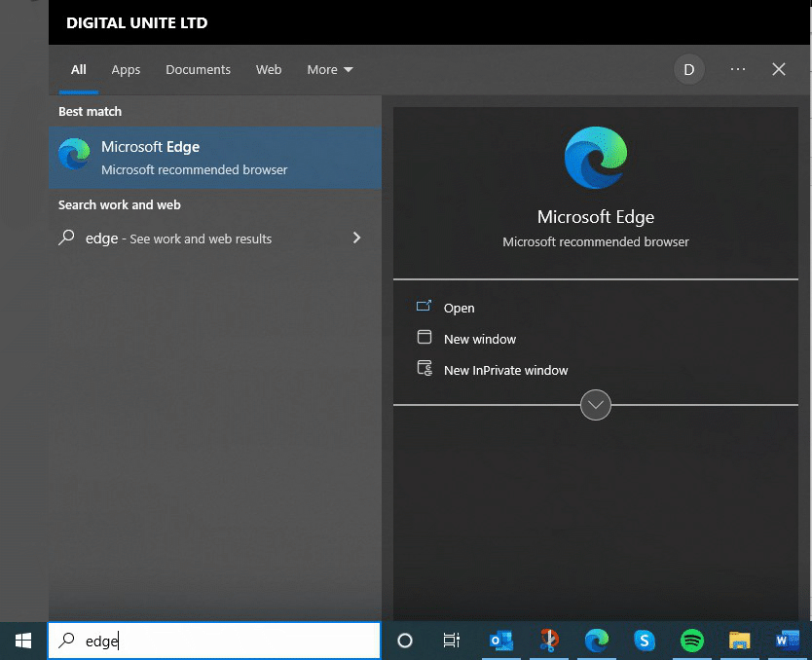Image resolution: width=812 pixels, height=660 pixels.
Task: Open Spotify from the taskbar
Action: [692, 641]
